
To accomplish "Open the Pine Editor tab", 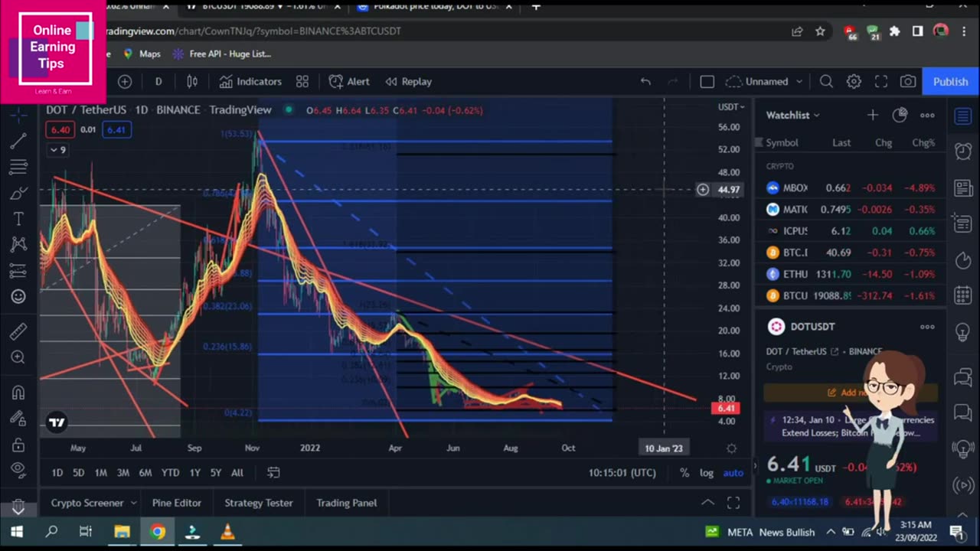I will [177, 503].
